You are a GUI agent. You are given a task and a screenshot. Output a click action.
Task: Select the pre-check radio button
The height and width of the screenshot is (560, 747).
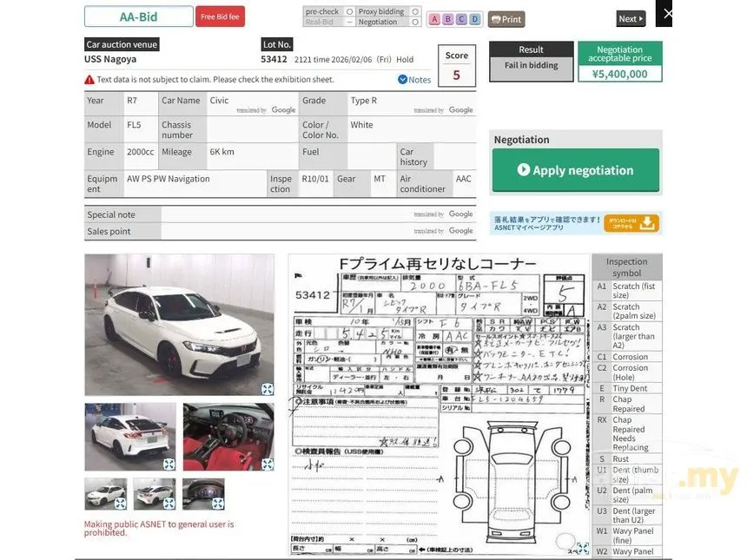350,11
